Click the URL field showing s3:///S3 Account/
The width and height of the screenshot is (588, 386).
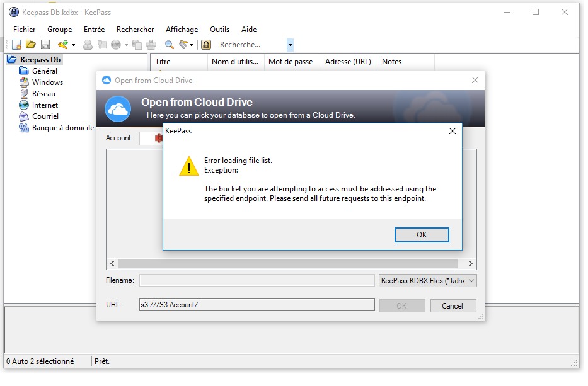(x=257, y=305)
